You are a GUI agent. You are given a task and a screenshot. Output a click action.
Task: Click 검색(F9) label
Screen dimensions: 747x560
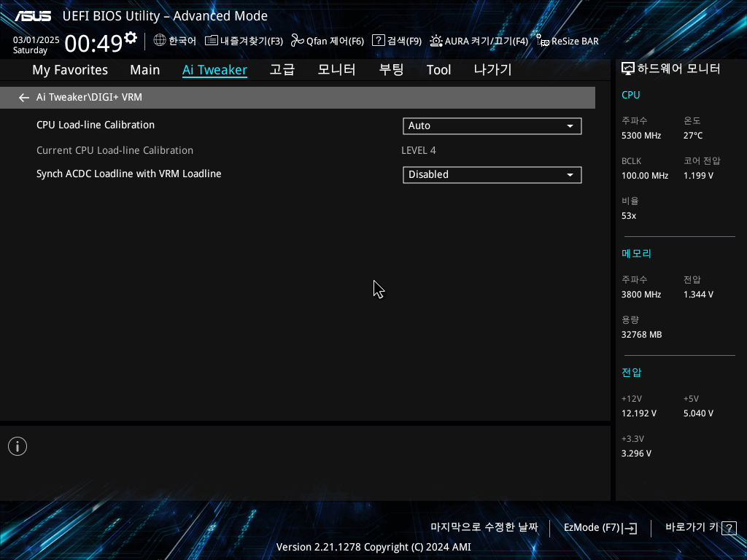click(x=404, y=41)
